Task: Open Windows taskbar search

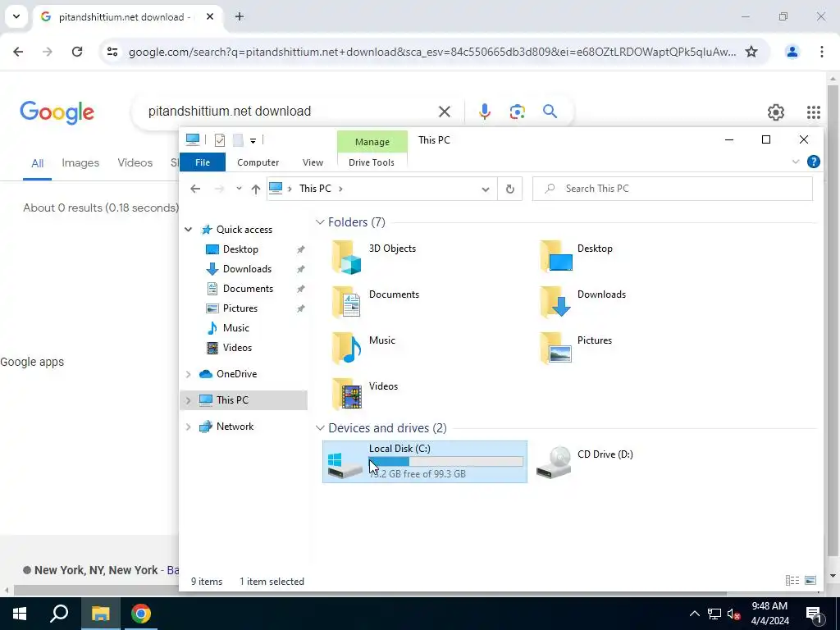Action: [59, 614]
